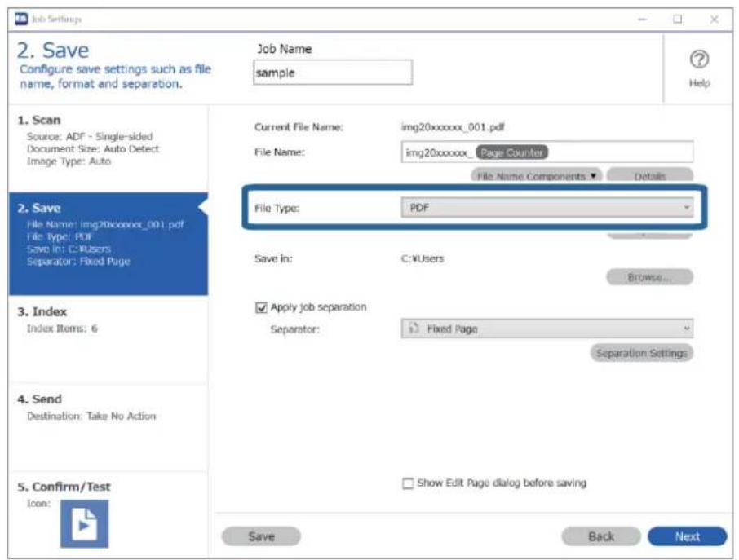Select the Page Counter tag in File Name
The width and height of the screenshot is (739, 560).
511,152
